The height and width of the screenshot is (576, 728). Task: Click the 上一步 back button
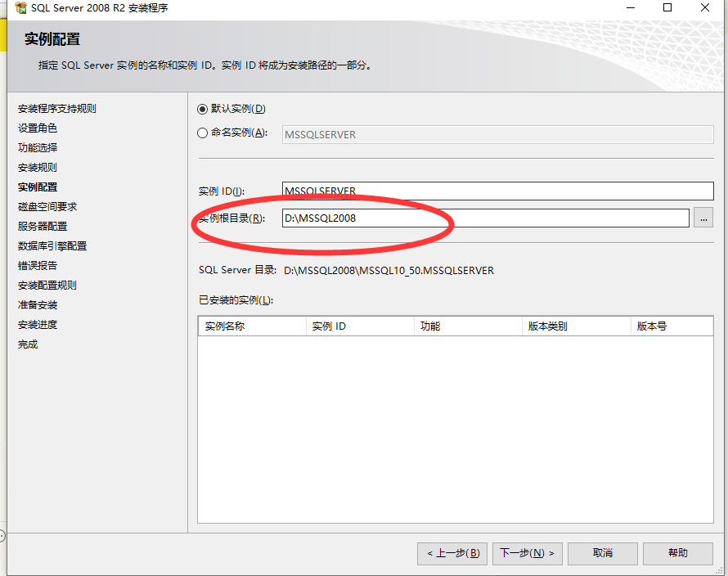click(x=452, y=553)
